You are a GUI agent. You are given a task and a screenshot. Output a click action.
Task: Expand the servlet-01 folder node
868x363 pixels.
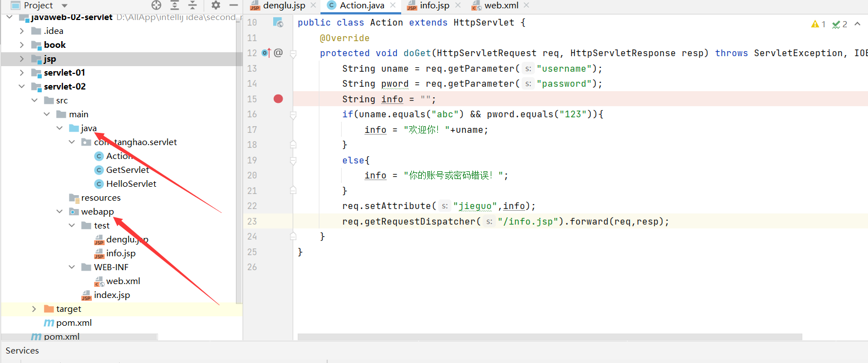(x=22, y=72)
